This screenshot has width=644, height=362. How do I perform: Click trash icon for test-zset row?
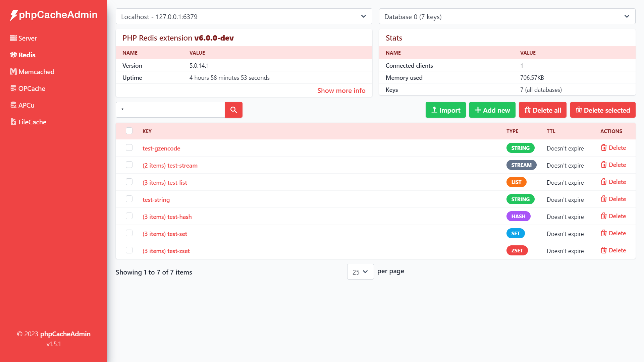603,250
